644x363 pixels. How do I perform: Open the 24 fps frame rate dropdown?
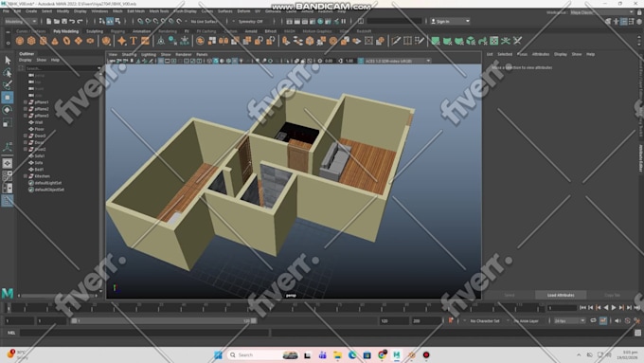(x=569, y=320)
